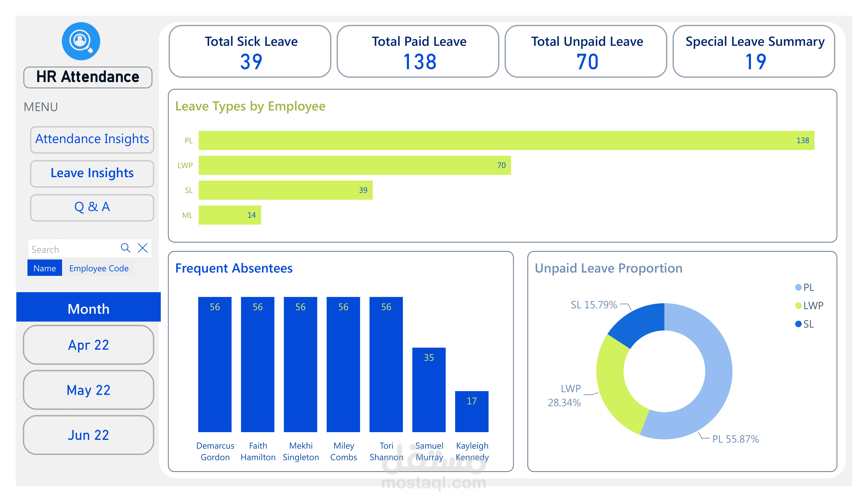Open the Q & A page
Viewport: 868px width, 502px height.
coord(92,207)
